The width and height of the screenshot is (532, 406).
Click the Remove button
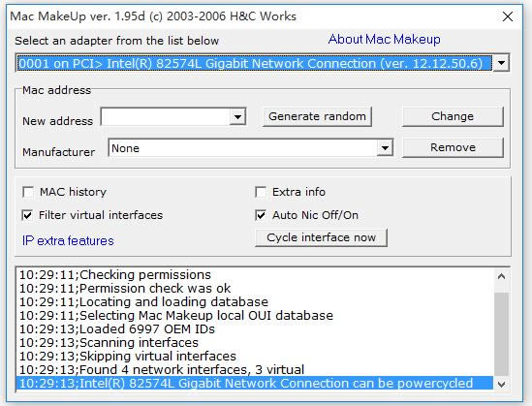453,147
